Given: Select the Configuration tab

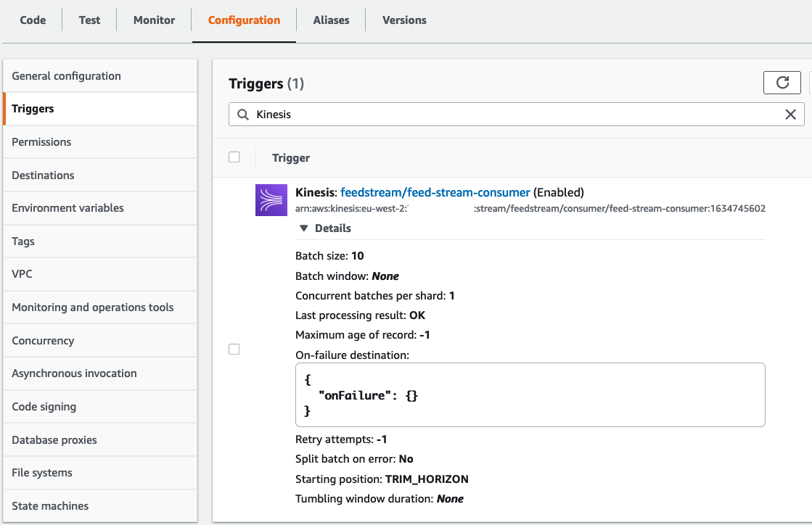Looking at the screenshot, I should [x=244, y=20].
